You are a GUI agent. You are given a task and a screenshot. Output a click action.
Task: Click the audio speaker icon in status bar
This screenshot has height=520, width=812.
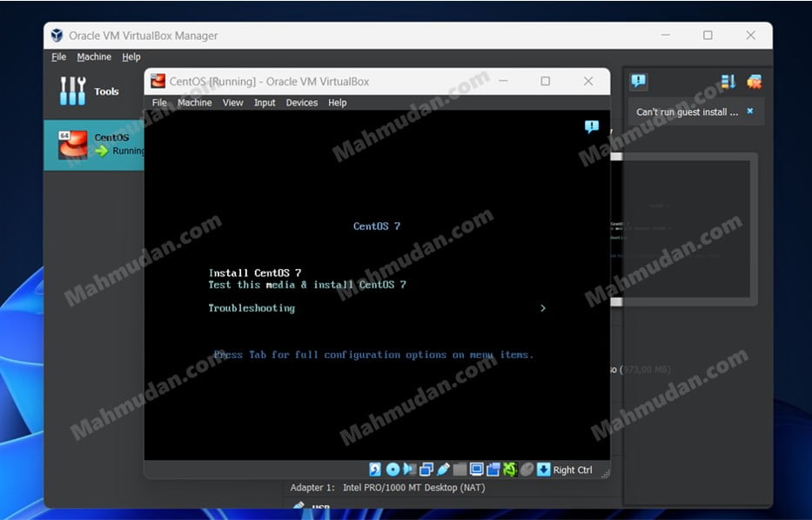point(409,469)
